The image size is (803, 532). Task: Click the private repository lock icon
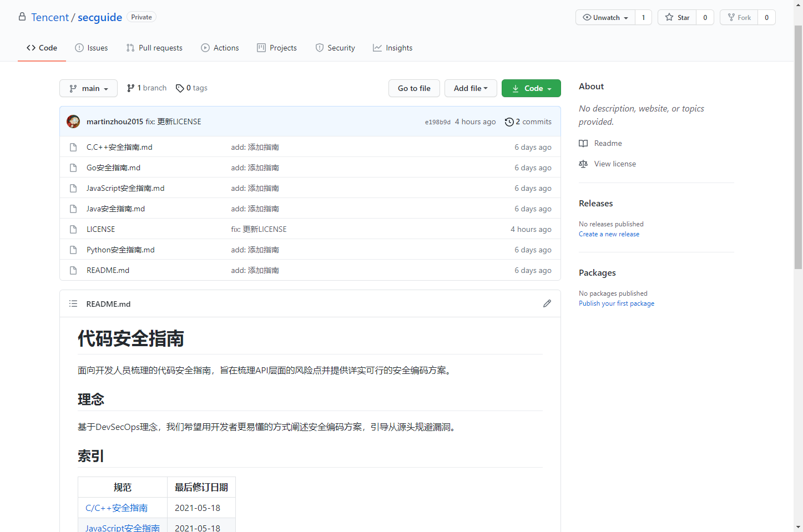[22, 17]
